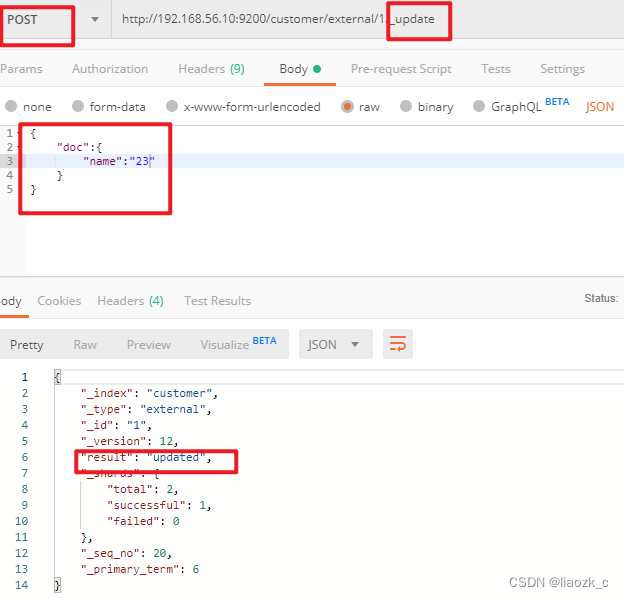Open response Headers (4) tab

pyautogui.click(x=131, y=301)
